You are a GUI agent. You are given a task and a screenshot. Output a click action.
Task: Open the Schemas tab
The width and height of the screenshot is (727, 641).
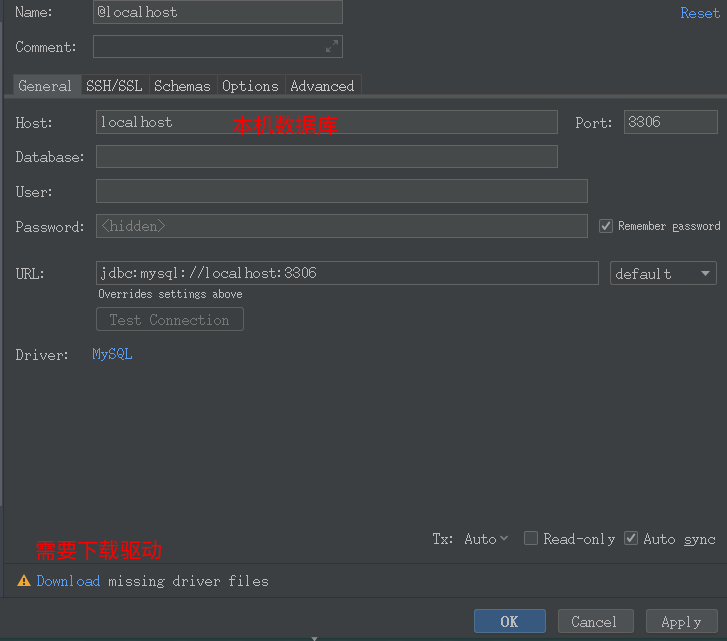[182, 86]
